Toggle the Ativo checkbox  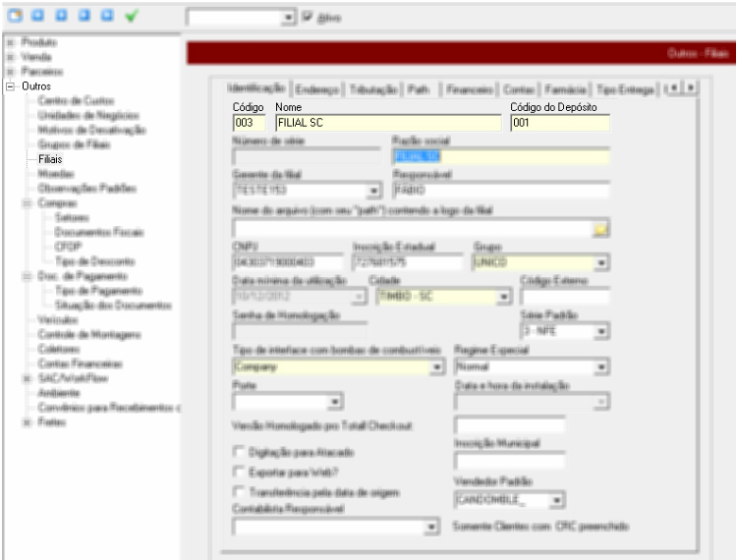click(308, 17)
